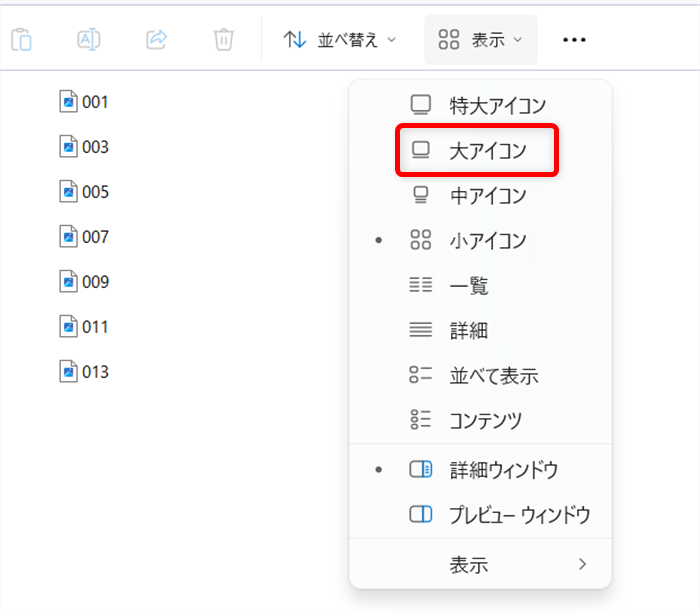This screenshot has height=613, width=700.
Task: Select image file 005
Action: click(84, 192)
